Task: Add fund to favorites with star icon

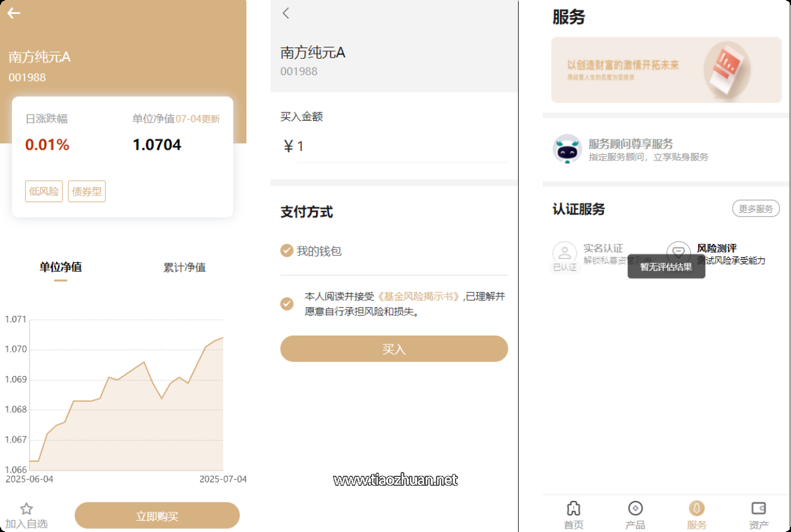Action: pos(27,509)
